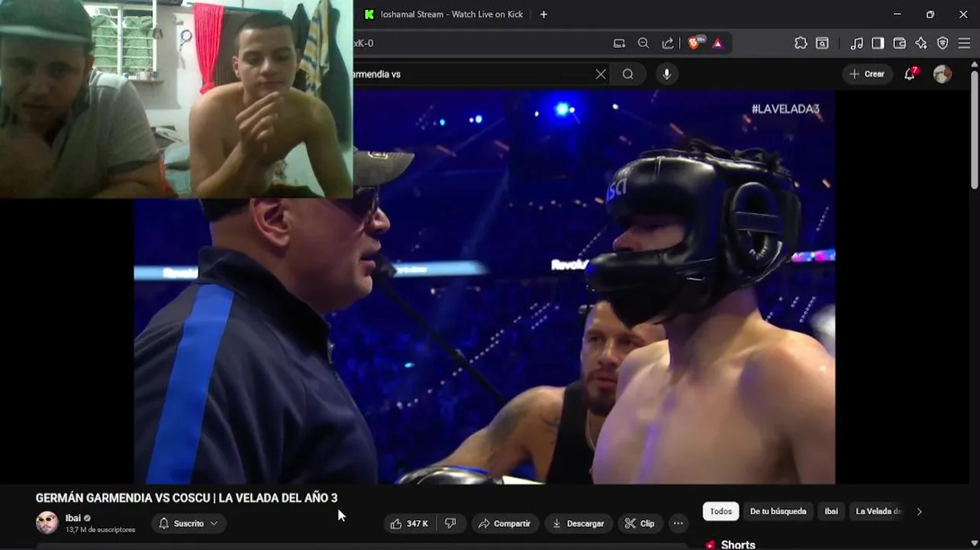Click the YouTube search magnifier button
980x550 pixels.
point(627,74)
